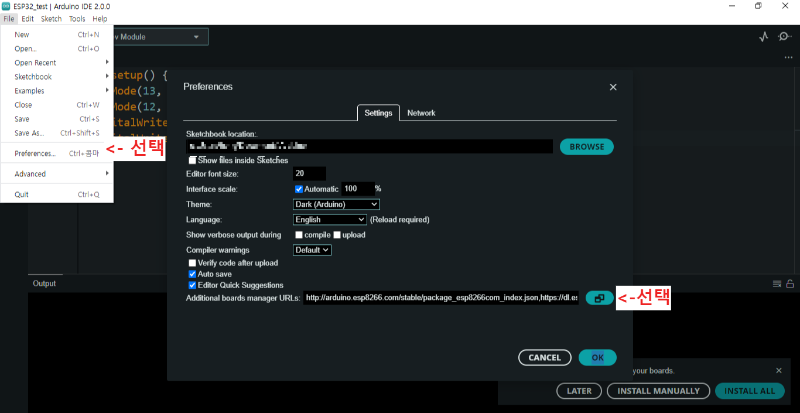Click the CANCEL button
The height and width of the screenshot is (413, 800).
pyautogui.click(x=544, y=358)
